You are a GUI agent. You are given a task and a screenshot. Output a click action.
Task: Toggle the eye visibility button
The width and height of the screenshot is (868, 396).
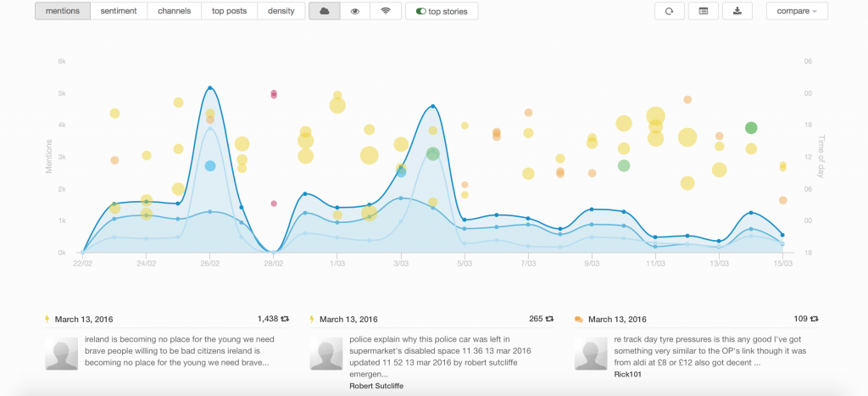point(355,11)
